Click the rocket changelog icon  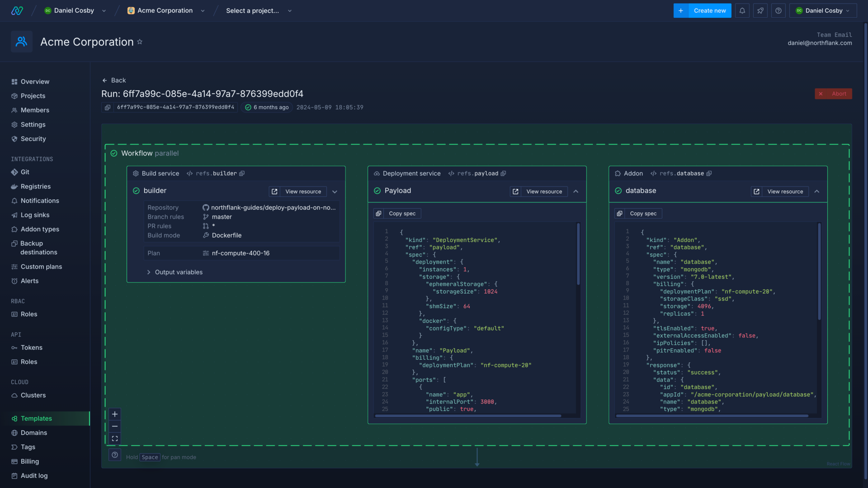pyautogui.click(x=760, y=10)
